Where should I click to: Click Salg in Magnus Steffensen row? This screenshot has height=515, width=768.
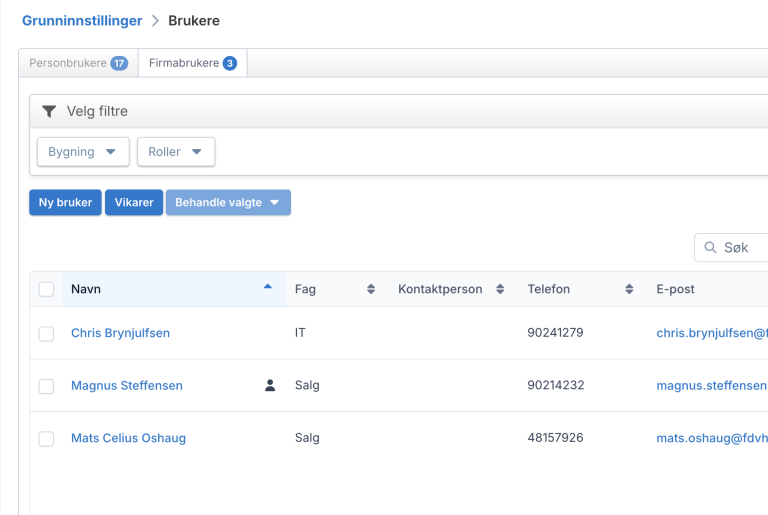307,385
